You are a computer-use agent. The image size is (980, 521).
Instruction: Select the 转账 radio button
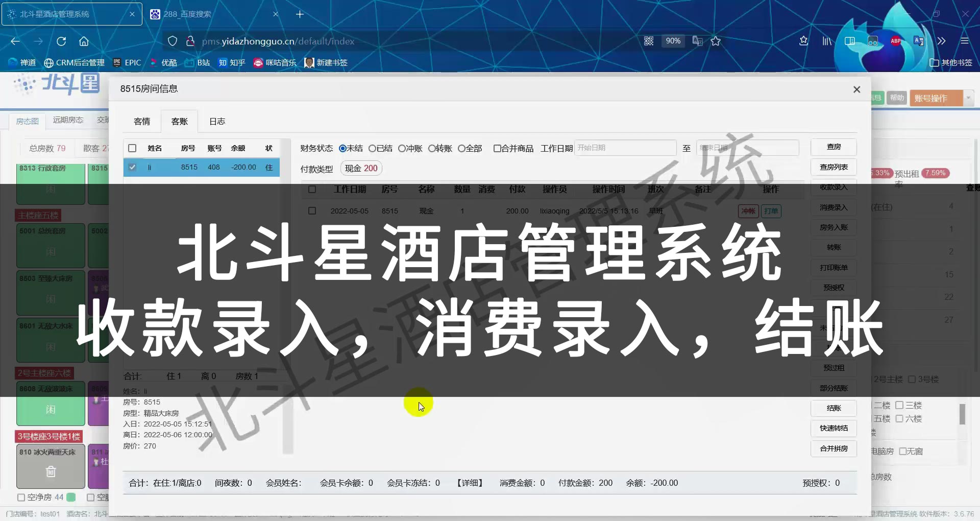tap(432, 148)
